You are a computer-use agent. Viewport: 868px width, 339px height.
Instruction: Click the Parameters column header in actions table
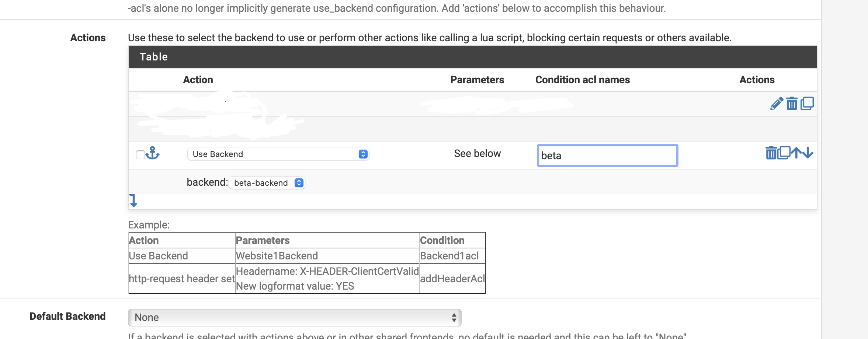point(477,80)
